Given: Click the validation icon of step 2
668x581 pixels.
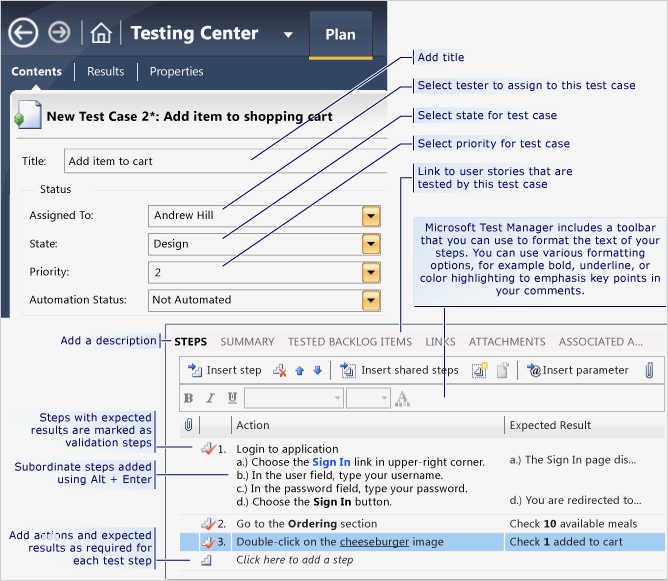Looking at the screenshot, I should (x=208, y=523).
